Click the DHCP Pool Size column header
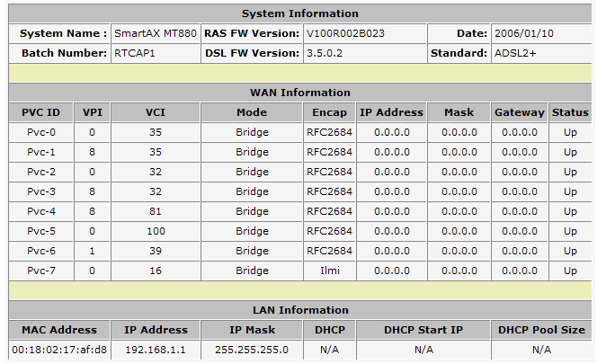Screen dimensions: 597x364 click(541, 330)
